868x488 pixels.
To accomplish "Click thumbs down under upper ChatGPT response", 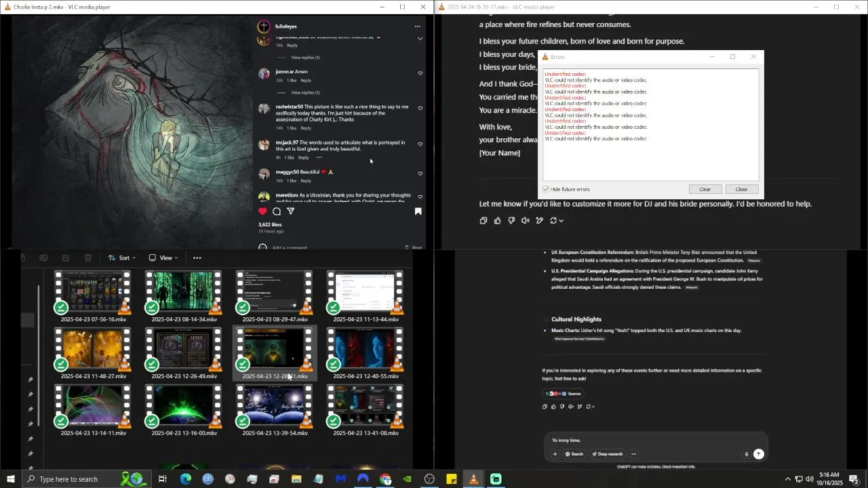I will (x=511, y=220).
